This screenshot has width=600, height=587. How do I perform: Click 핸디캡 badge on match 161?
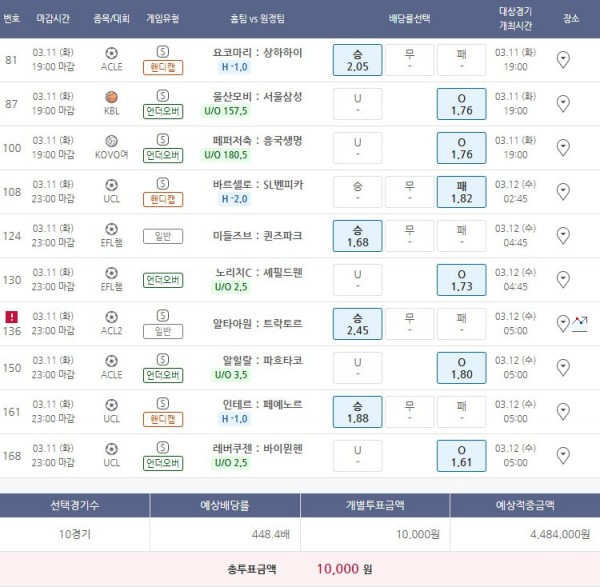click(162, 419)
